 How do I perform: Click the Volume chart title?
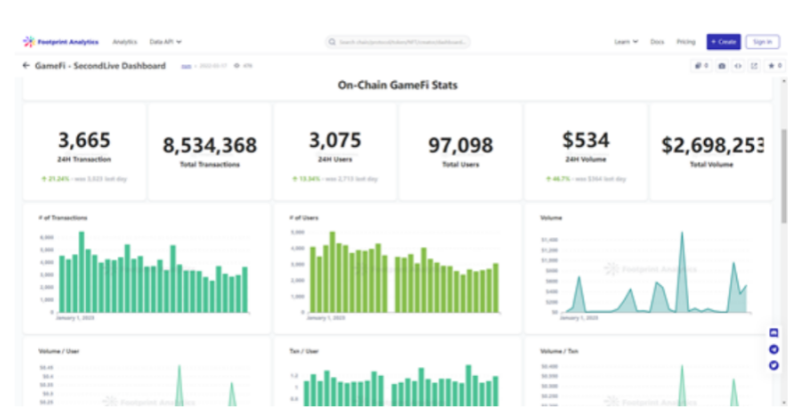click(x=551, y=218)
